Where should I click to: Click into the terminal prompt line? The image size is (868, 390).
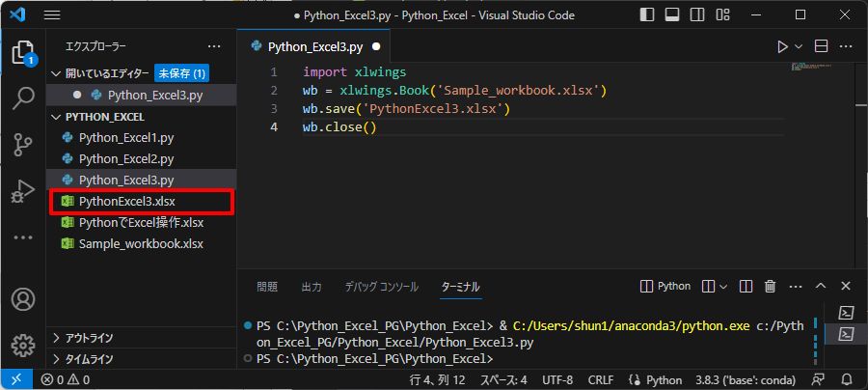(374, 359)
